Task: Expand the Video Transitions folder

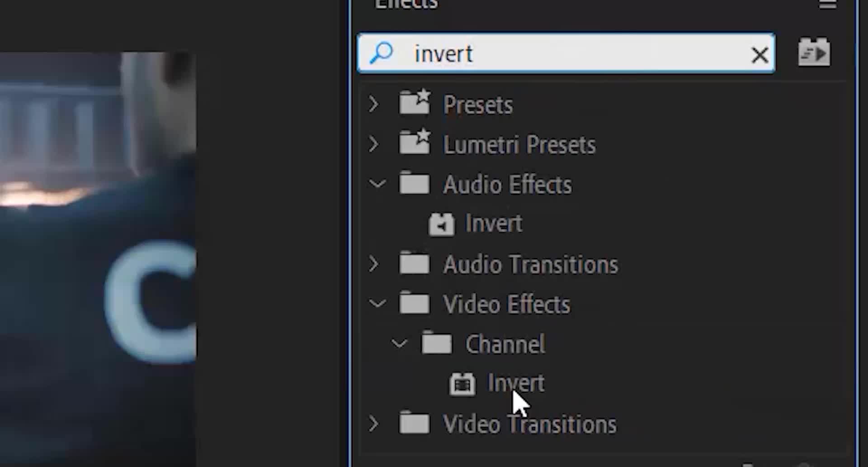Action: (x=374, y=424)
